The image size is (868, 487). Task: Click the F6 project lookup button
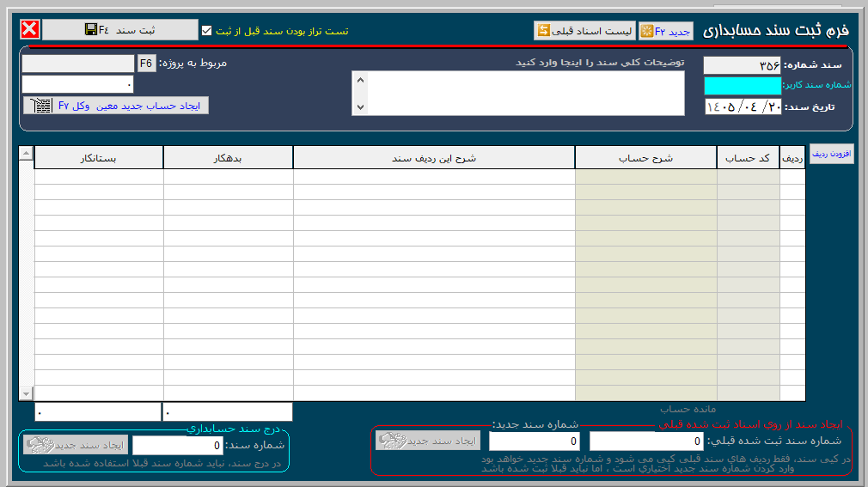click(146, 63)
